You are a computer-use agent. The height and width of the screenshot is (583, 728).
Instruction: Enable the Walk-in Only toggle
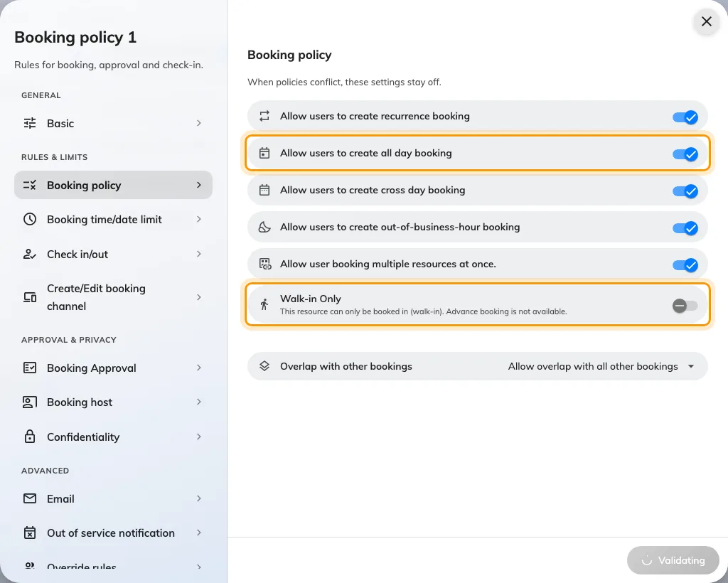pyautogui.click(x=685, y=306)
